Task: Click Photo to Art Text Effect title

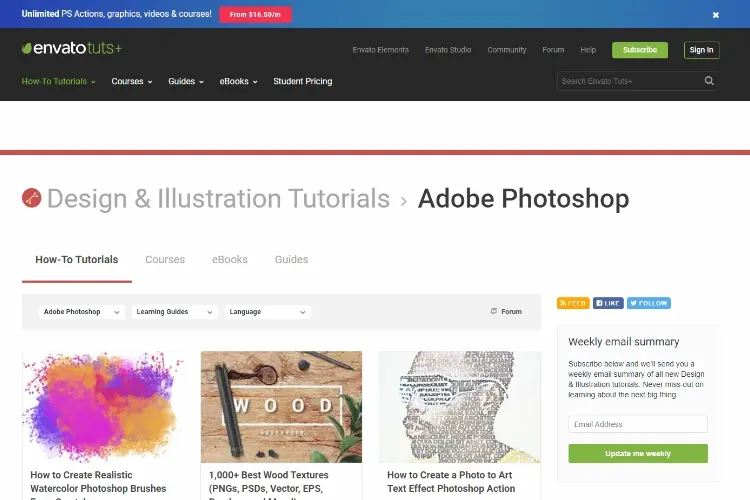Action: click(x=451, y=482)
